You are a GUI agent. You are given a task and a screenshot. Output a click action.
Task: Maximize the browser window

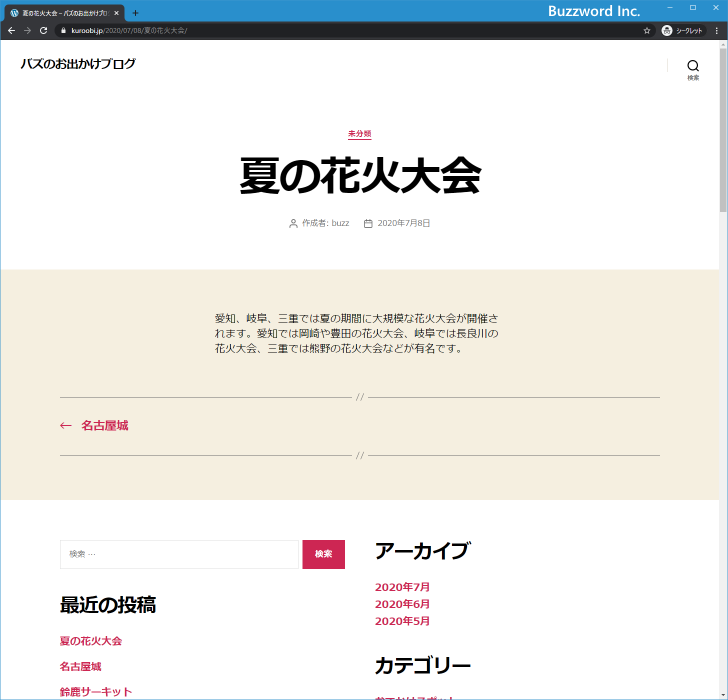click(x=693, y=7)
